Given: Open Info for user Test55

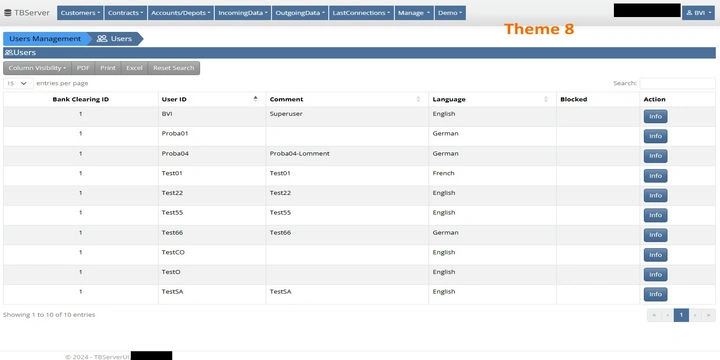Looking at the screenshot, I should tap(655, 215).
